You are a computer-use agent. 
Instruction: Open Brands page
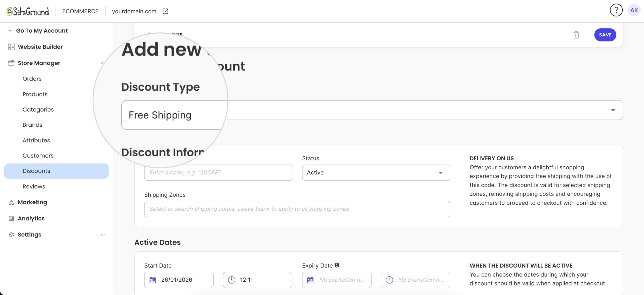[32, 125]
